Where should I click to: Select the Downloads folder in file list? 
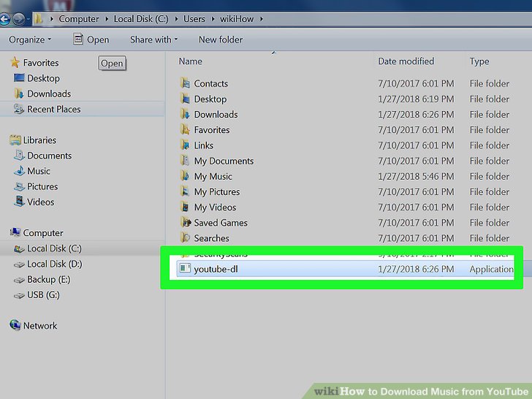[x=216, y=114]
